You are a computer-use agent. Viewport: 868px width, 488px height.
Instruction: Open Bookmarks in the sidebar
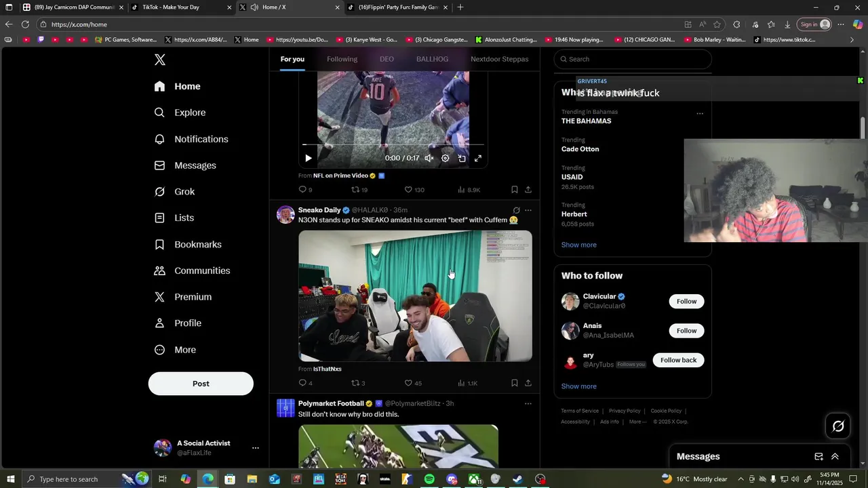point(188,244)
